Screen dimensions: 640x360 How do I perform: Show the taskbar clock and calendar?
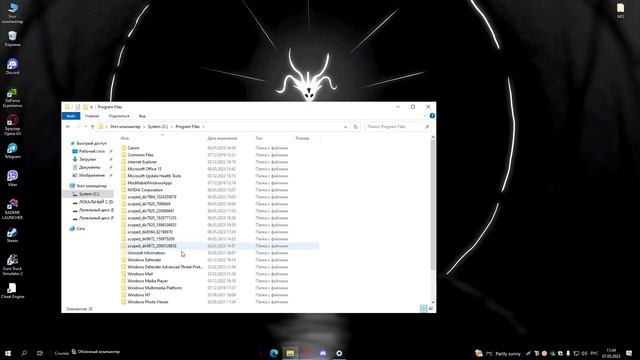[611, 353]
